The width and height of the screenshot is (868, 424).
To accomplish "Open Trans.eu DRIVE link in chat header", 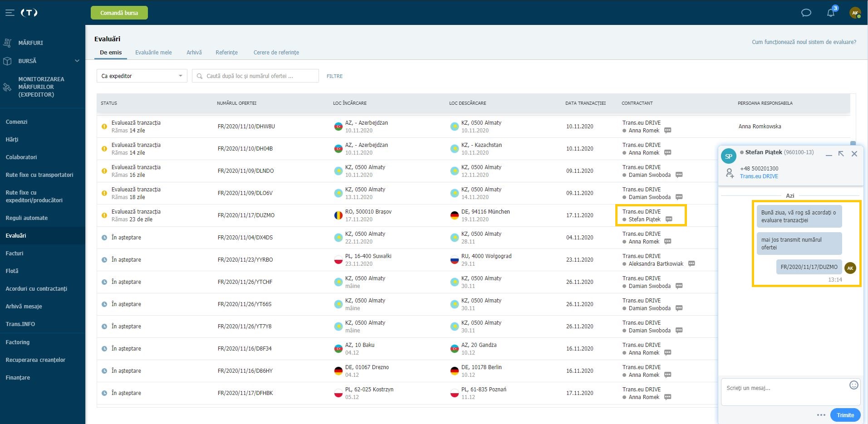I will point(759,176).
